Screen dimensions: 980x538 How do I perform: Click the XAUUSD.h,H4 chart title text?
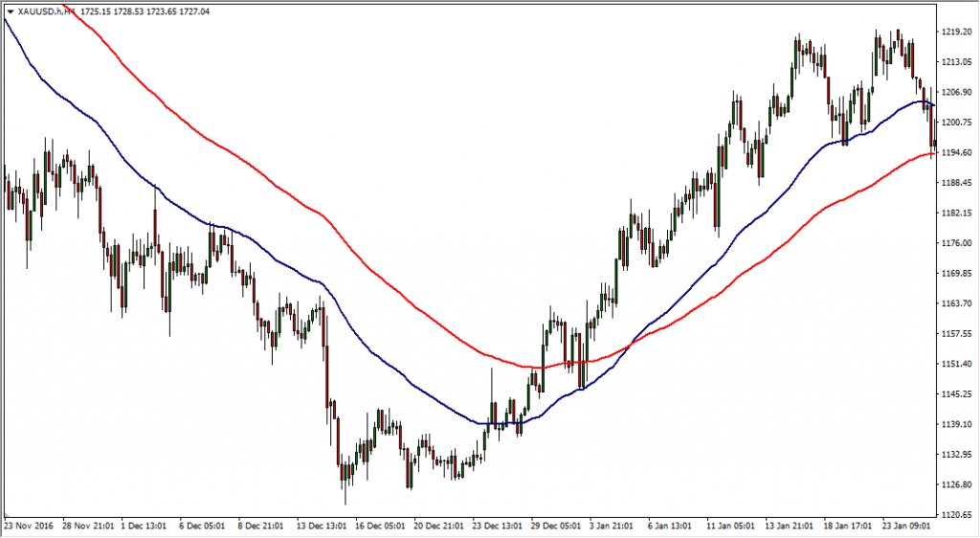(x=46, y=11)
